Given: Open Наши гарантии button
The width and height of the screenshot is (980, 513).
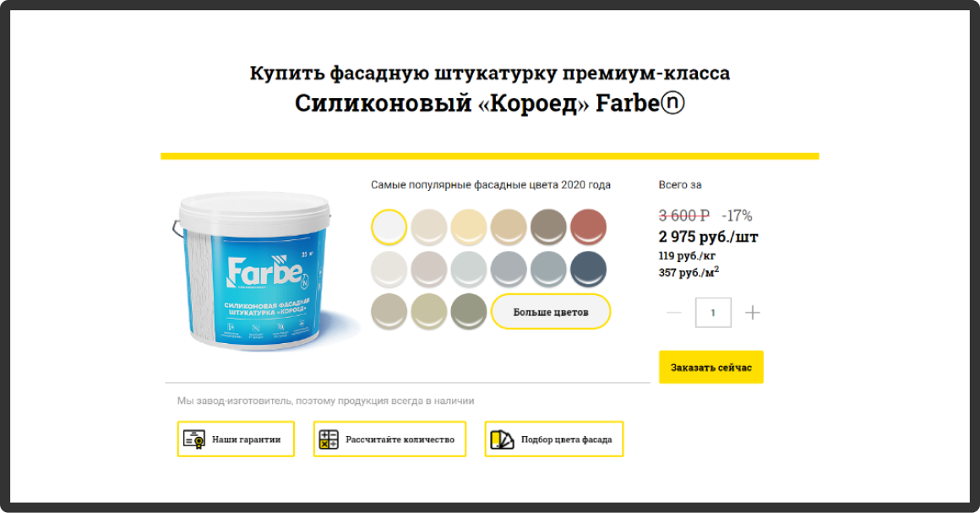Looking at the screenshot, I should 236,439.
